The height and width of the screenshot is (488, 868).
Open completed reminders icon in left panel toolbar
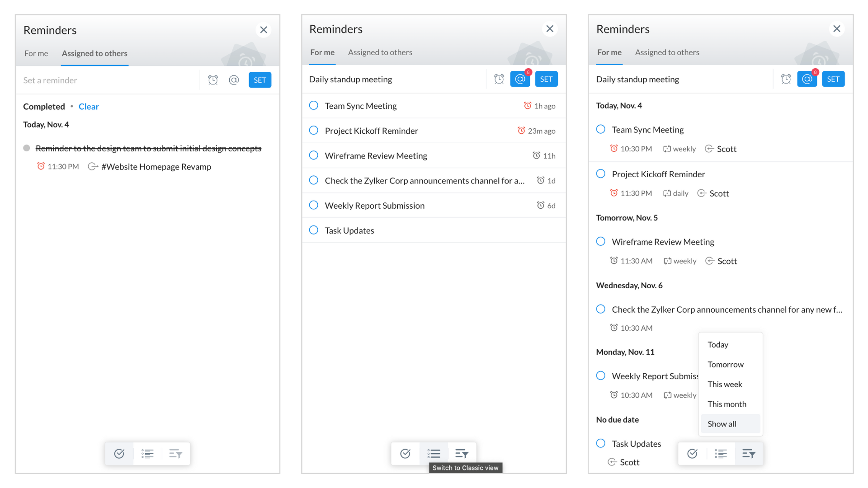pos(119,453)
